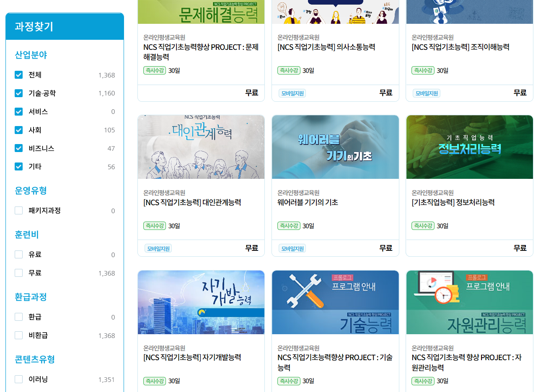The width and height of the screenshot is (538, 392).
Task: Click the 산업분야 section heading
Action: click(x=31, y=55)
